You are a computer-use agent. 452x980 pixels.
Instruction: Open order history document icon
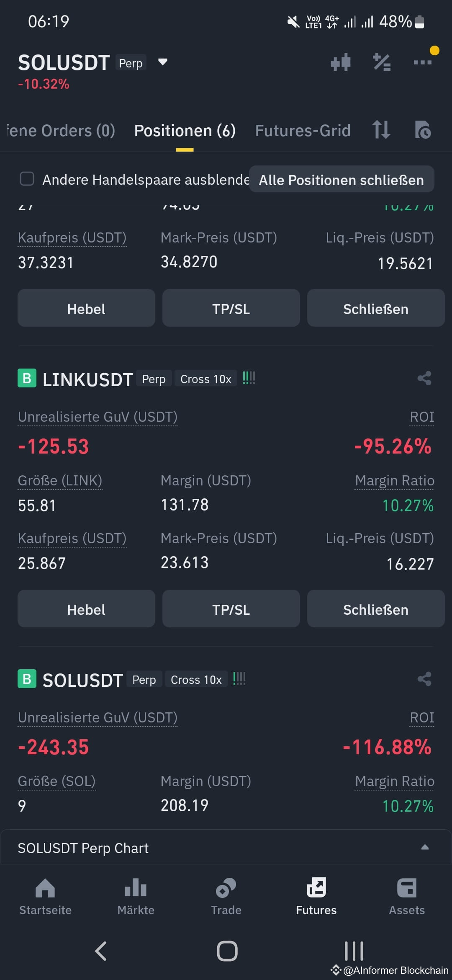coord(423,130)
